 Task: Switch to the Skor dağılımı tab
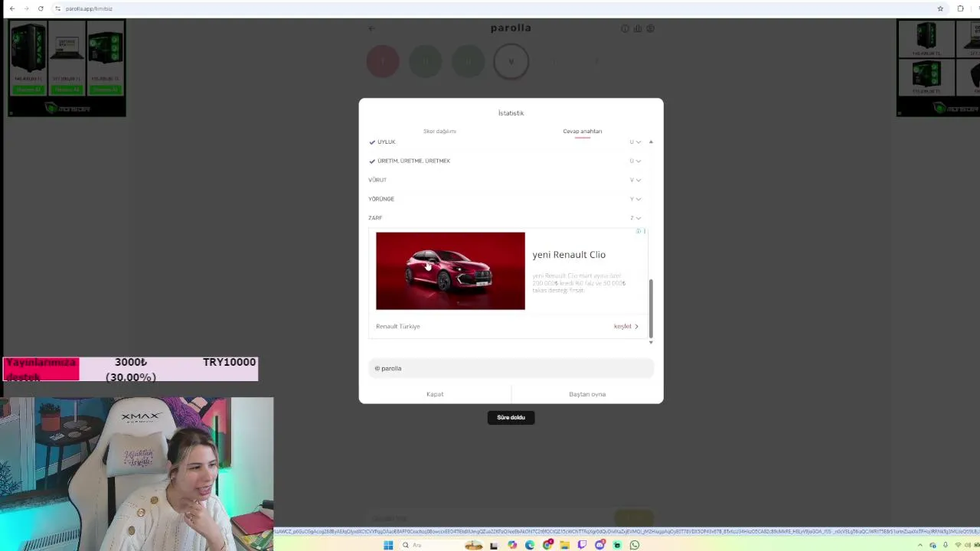click(439, 131)
